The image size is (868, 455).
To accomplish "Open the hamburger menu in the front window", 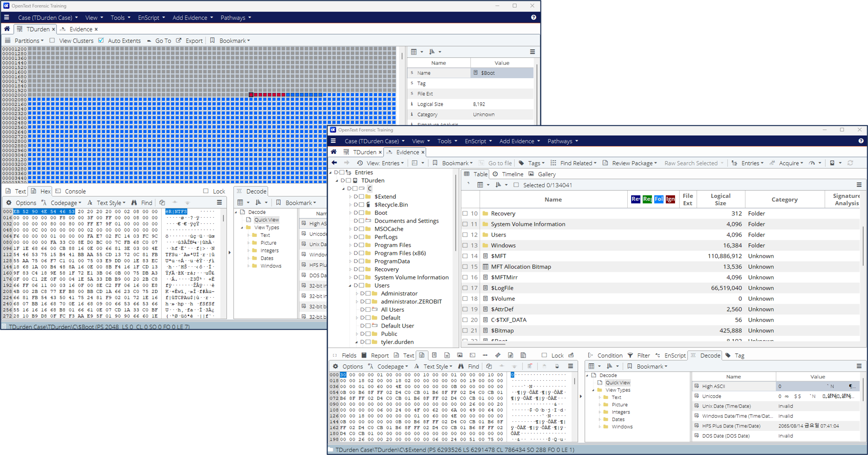I will click(333, 141).
